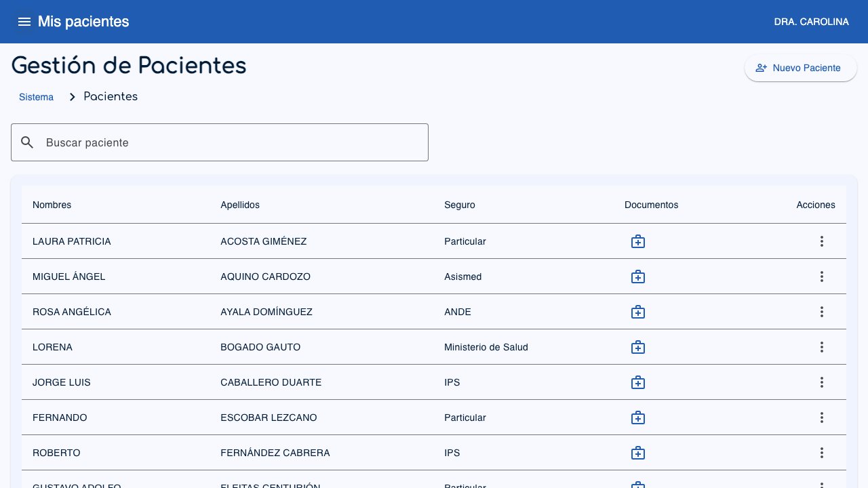Open documents for ROSA ANGÉLICA AYALA DOMÍNGUEZ
The height and width of the screenshot is (488, 868).
coord(638,312)
